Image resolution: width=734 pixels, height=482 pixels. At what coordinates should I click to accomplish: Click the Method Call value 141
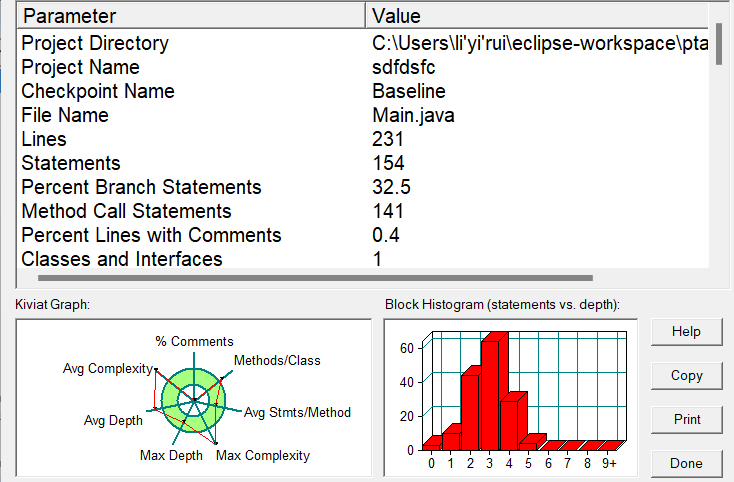click(388, 211)
